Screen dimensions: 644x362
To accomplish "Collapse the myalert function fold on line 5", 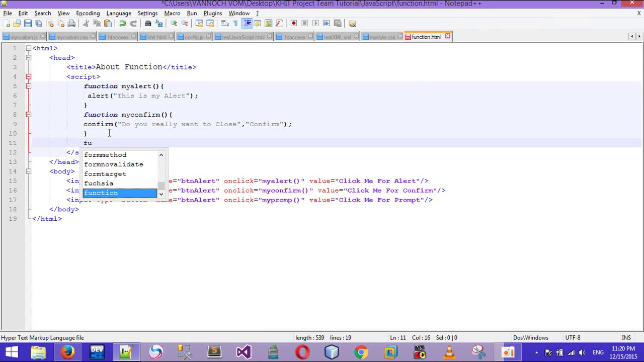I will [x=29, y=86].
